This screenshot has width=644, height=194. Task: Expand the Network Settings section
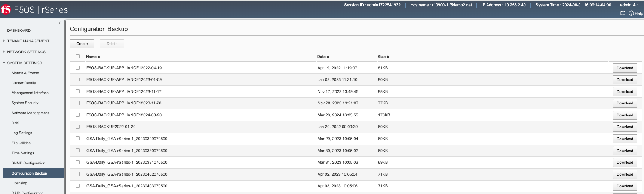[x=26, y=52]
